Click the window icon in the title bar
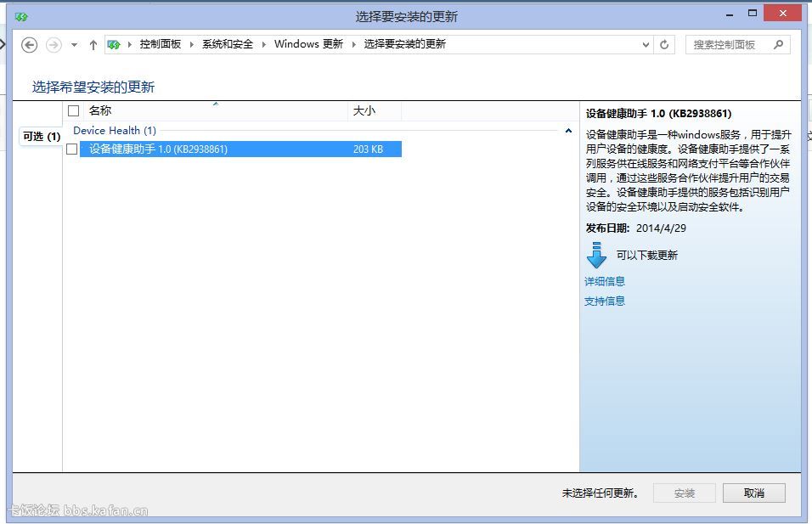The height and width of the screenshot is (524, 812). pos(21,17)
